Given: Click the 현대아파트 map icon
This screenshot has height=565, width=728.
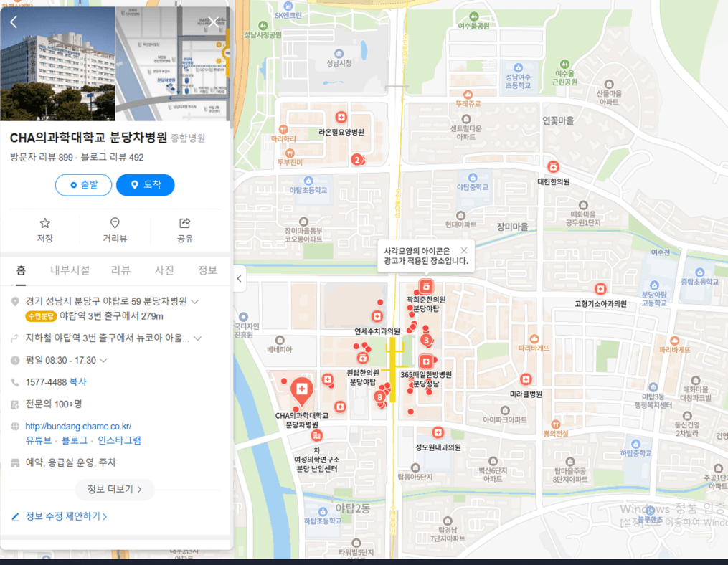Looking at the screenshot, I should point(460,215).
